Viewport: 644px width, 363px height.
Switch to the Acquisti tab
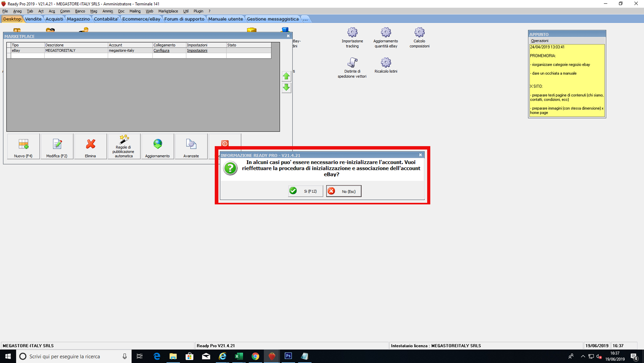(x=54, y=19)
